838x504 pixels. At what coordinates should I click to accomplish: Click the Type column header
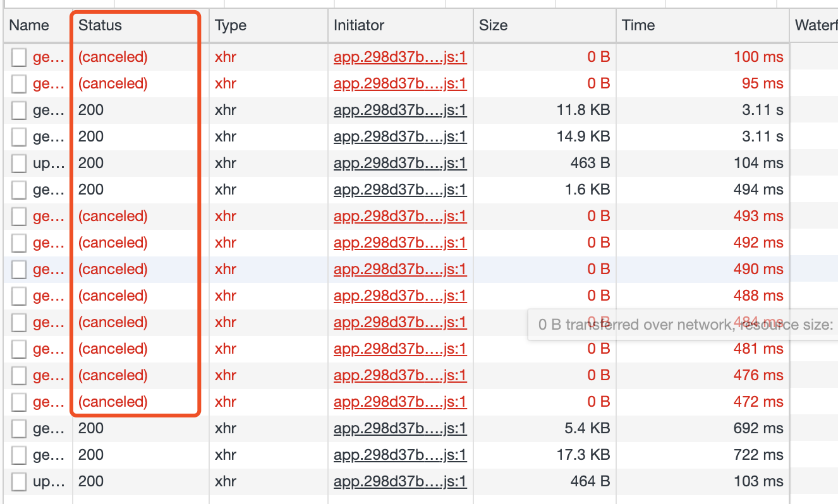click(230, 26)
